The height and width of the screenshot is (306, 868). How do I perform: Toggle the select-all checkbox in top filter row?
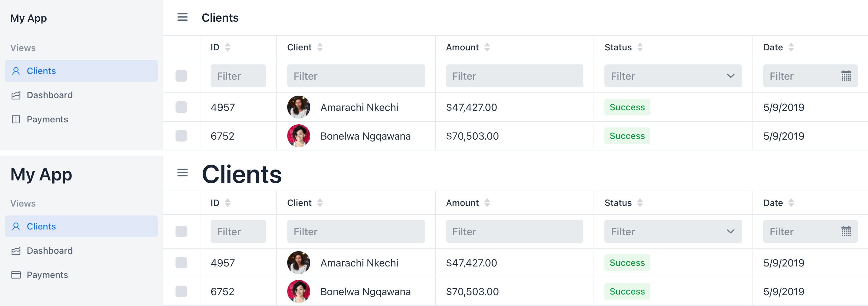[x=181, y=76]
